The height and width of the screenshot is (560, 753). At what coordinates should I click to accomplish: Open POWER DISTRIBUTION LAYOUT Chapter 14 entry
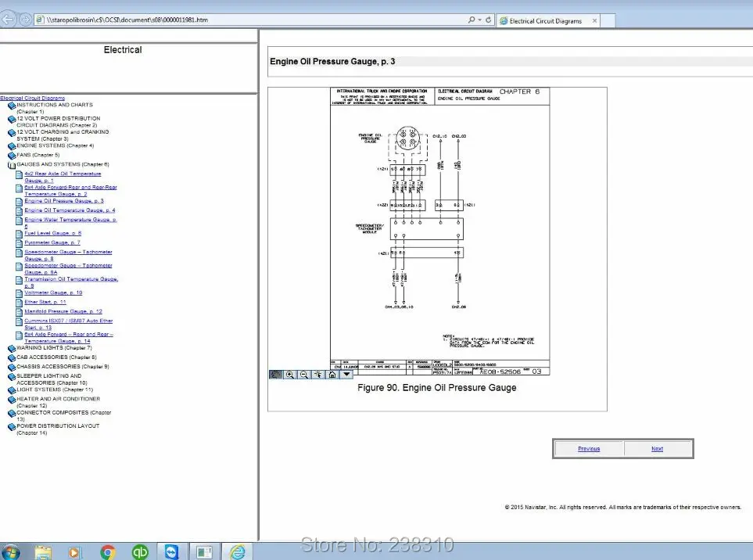pyautogui.click(x=58, y=429)
